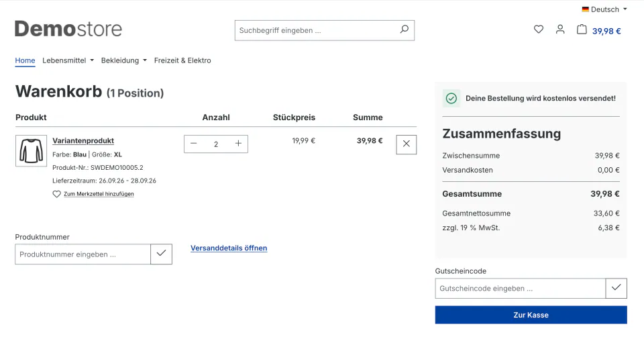Submit product number with checkmark button
This screenshot has height=341, width=644.
click(161, 254)
